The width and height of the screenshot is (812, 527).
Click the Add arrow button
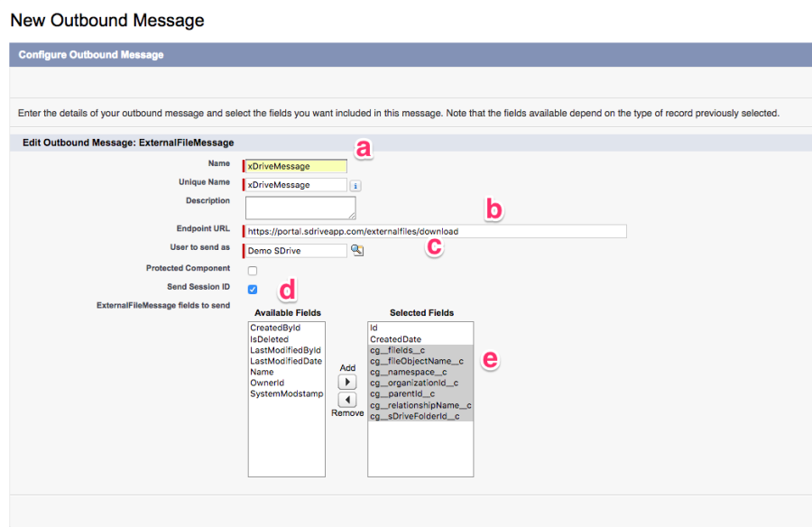[347, 383]
